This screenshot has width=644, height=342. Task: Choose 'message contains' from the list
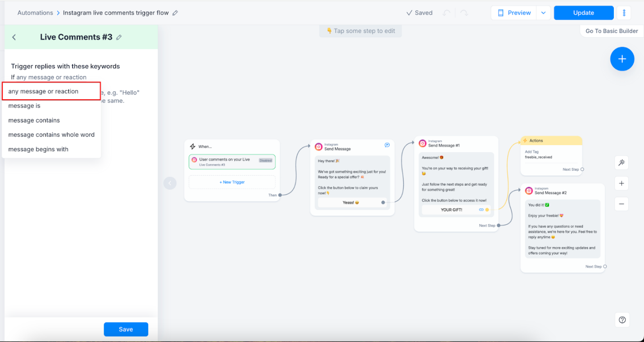pyautogui.click(x=34, y=120)
